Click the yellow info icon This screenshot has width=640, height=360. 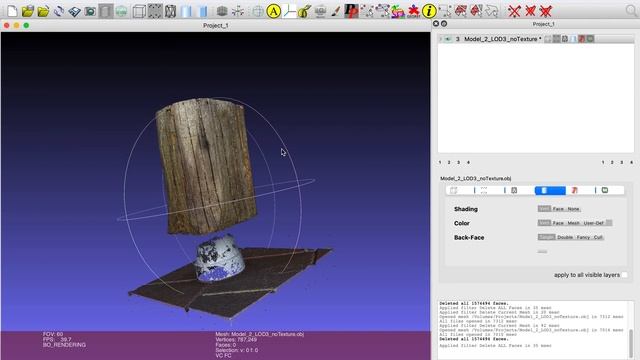point(429,11)
